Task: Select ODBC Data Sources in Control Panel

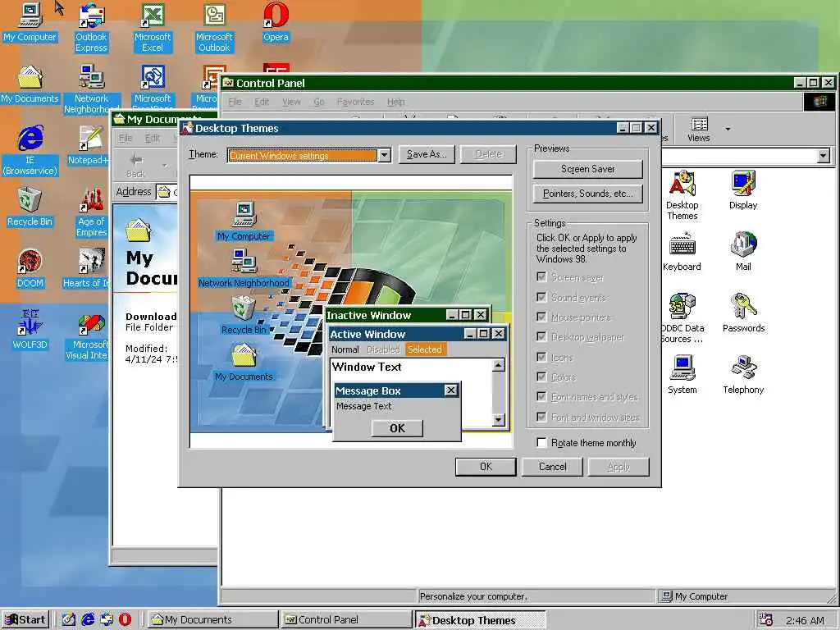Action: (x=682, y=318)
